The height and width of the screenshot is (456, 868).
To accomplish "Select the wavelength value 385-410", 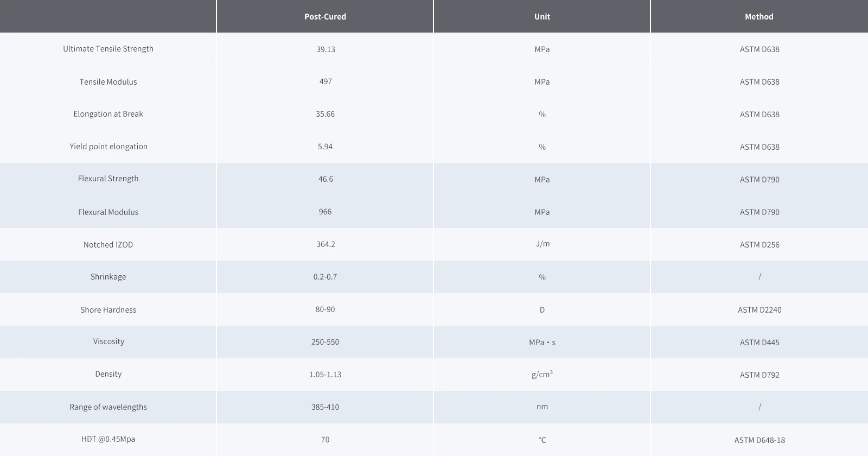I will point(325,407).
